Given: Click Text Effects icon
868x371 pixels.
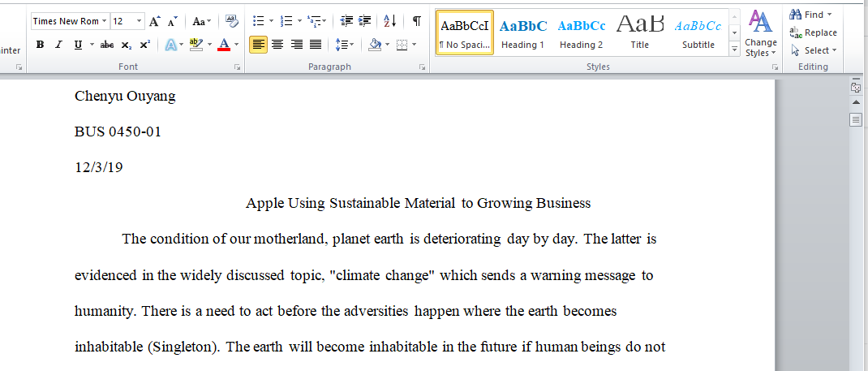Looking at the screenshot, I should coord(171,45).
